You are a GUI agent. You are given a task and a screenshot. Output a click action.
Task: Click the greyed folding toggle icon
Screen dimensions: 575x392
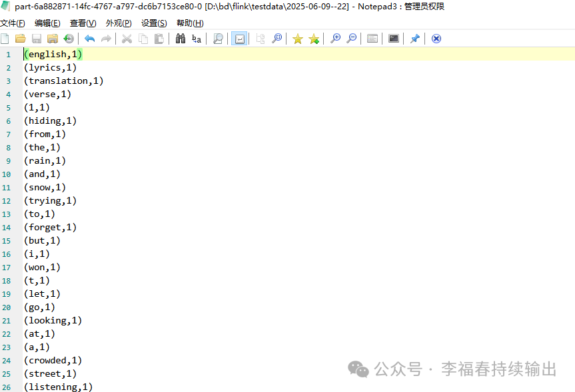(261, 39)
